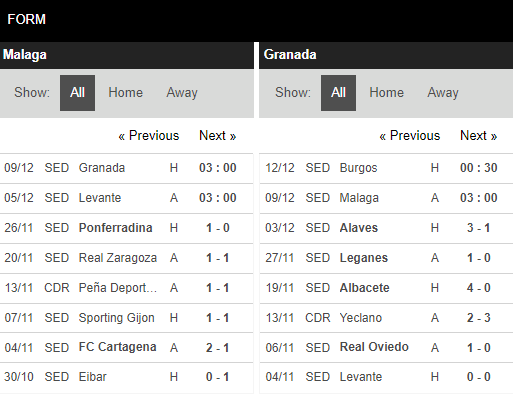Select the All filter under Malaga
513x412 pixels.
click(x=77, y=93)
